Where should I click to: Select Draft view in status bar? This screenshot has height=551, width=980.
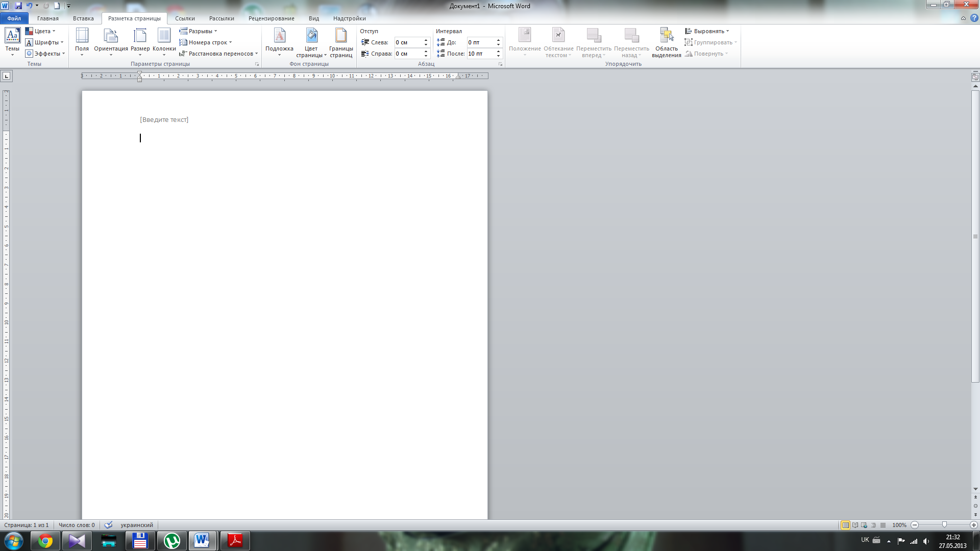(x=883, y=525)
